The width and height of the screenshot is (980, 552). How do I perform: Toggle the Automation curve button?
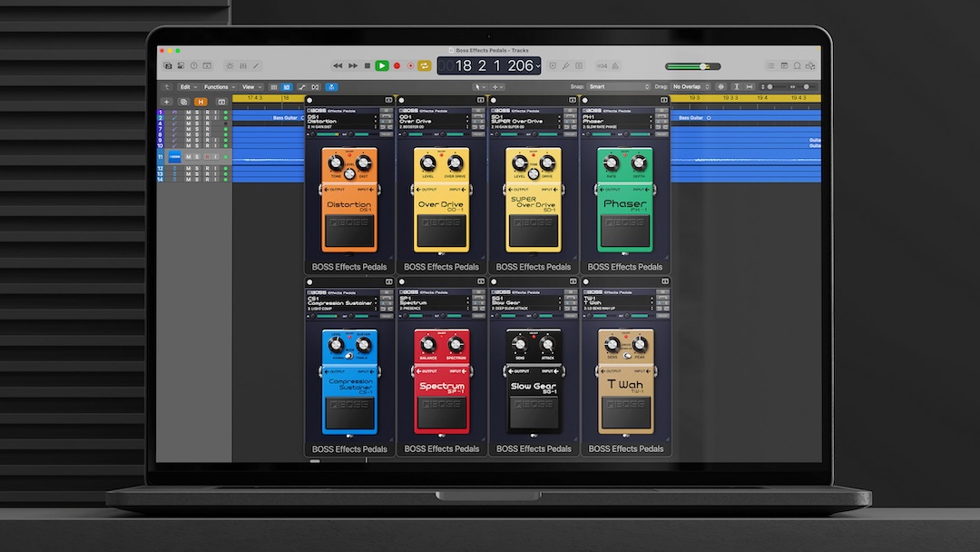coord(302,87)
